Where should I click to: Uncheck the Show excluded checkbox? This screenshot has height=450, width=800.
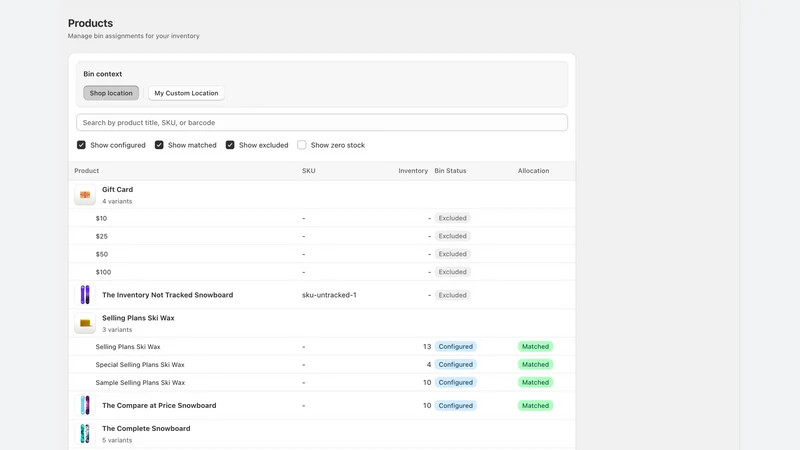pyautogui.click(x=230, y=145)
